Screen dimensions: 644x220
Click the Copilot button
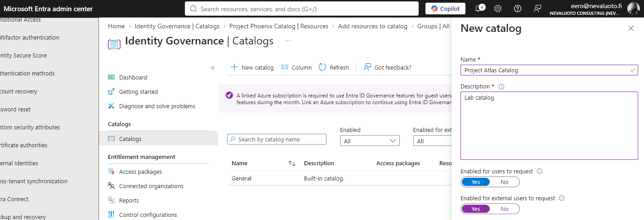pyautogui.click(x=445, y=9)
